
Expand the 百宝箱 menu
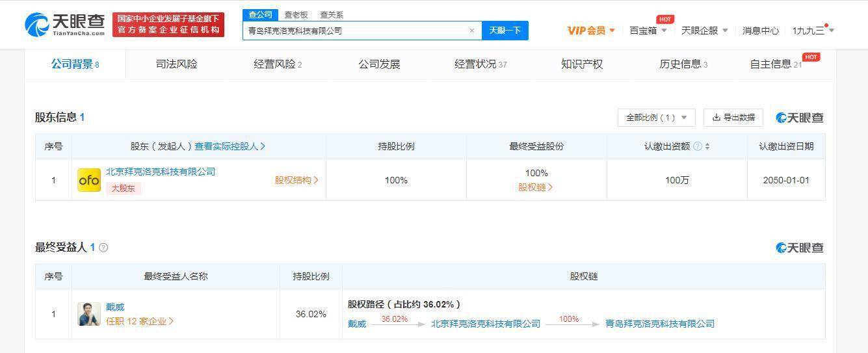(x=648, y=31)
